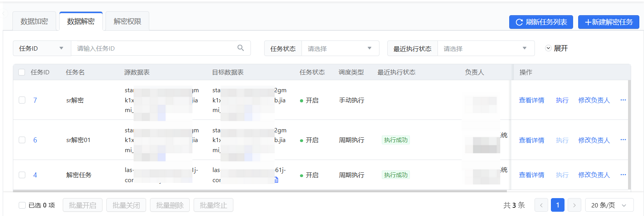644x216 pixels.
Task: Open the 任务状态 filter dropdown
Action: (340, 49)
